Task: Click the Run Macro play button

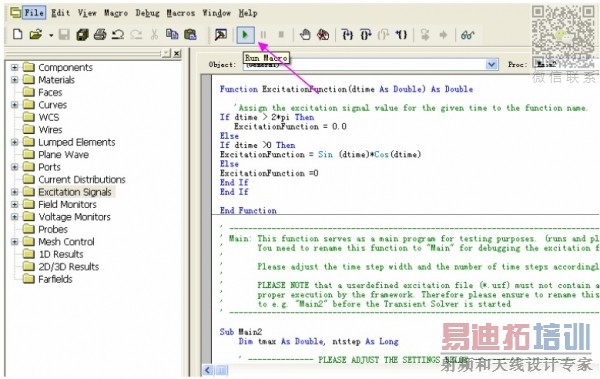Action: pos(245,35)
